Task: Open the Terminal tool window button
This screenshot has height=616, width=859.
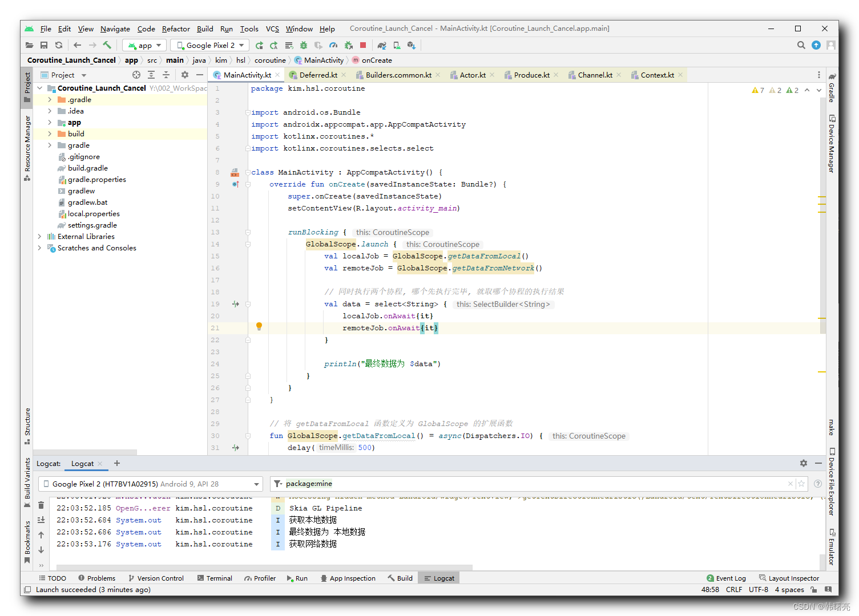Action: coord(215,578)
